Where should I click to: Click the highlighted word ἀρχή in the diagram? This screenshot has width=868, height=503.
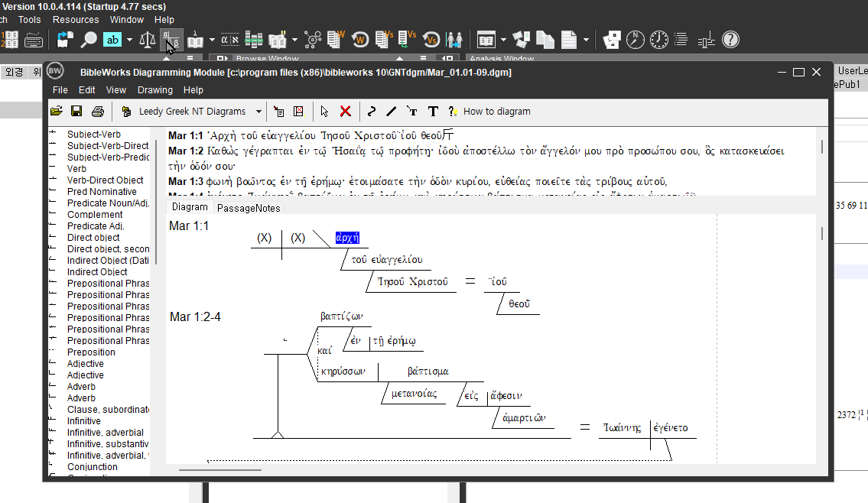pos(347,238)
